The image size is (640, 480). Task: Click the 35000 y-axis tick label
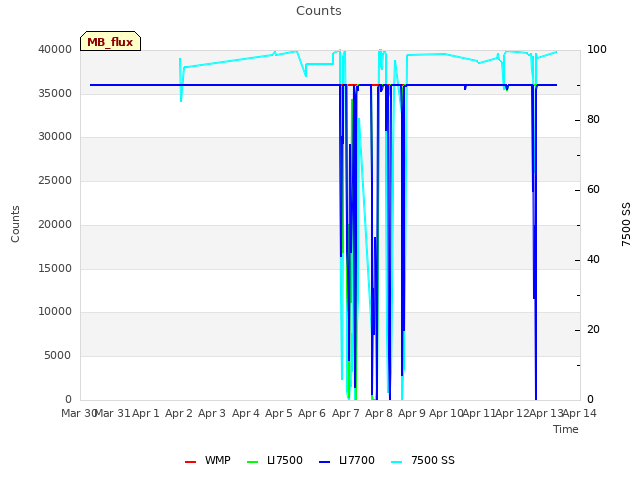tap(55, 93)
